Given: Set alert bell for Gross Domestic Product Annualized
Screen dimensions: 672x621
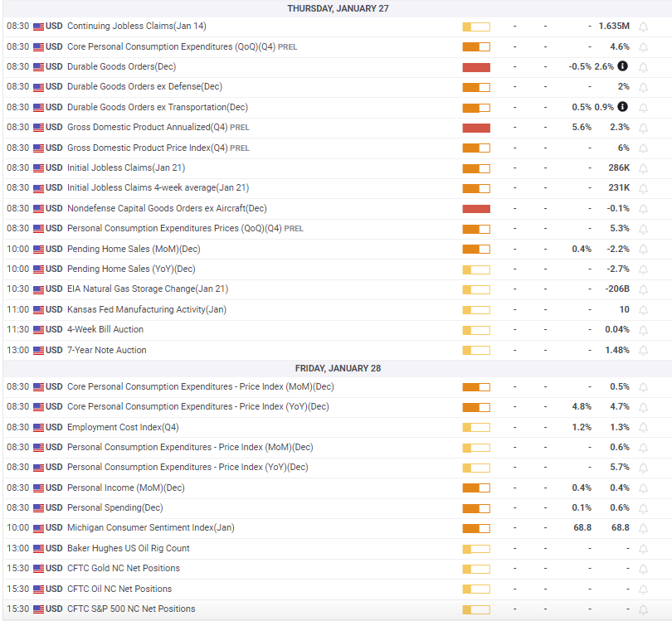Looking at the screenshot, I should (643, 128).
